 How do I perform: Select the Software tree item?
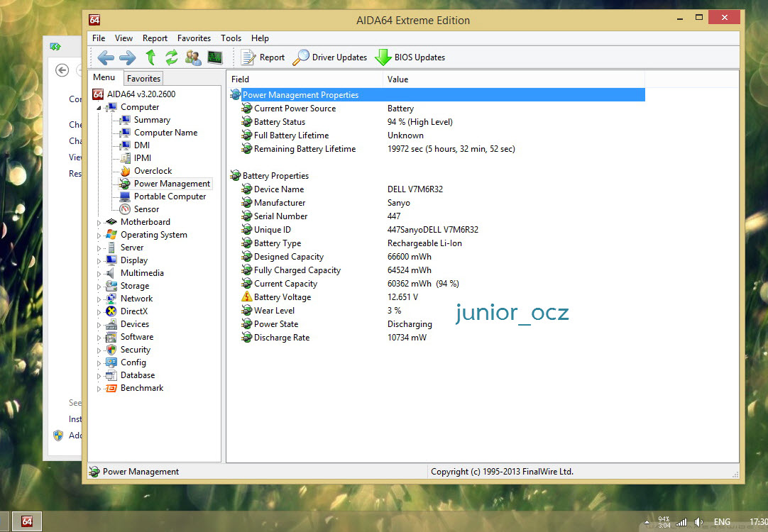137,337
